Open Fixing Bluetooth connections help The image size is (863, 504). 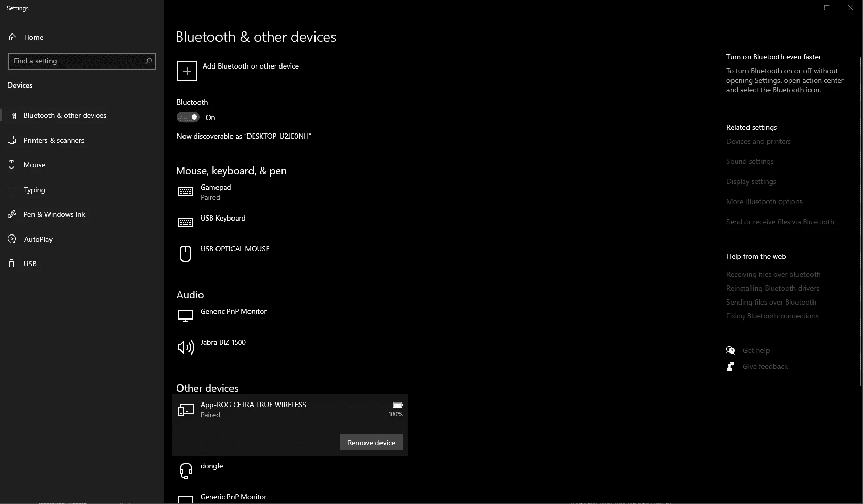(x=772, y=316)
